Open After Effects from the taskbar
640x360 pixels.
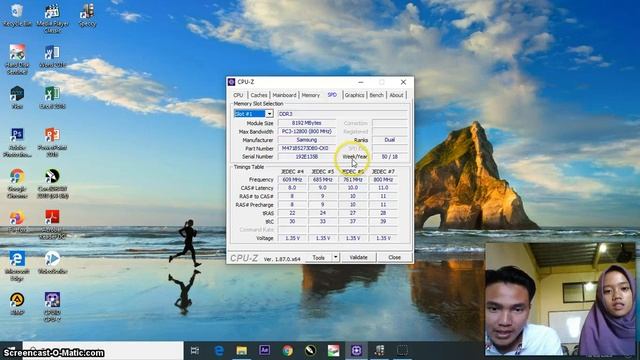click(264, 350)
